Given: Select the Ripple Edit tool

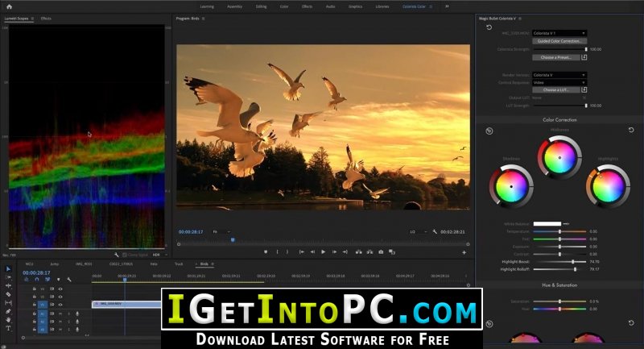Looking at the screenshot, I should 8,285.
